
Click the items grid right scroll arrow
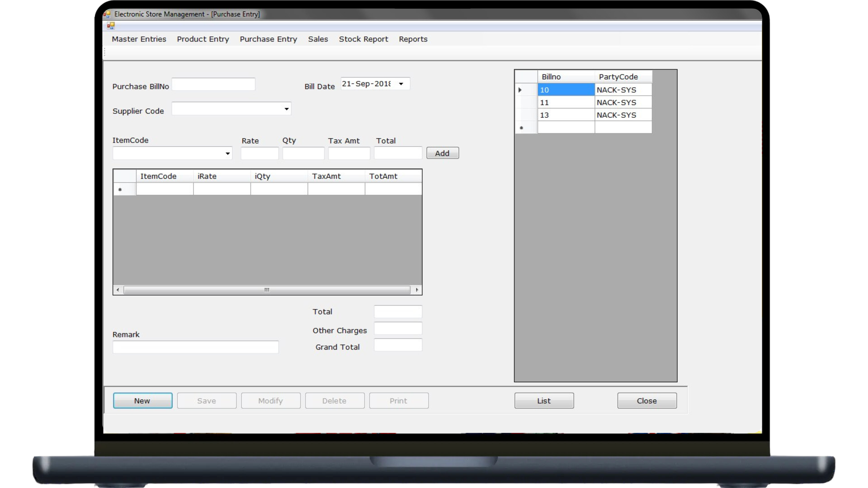[x=417, y=290]
